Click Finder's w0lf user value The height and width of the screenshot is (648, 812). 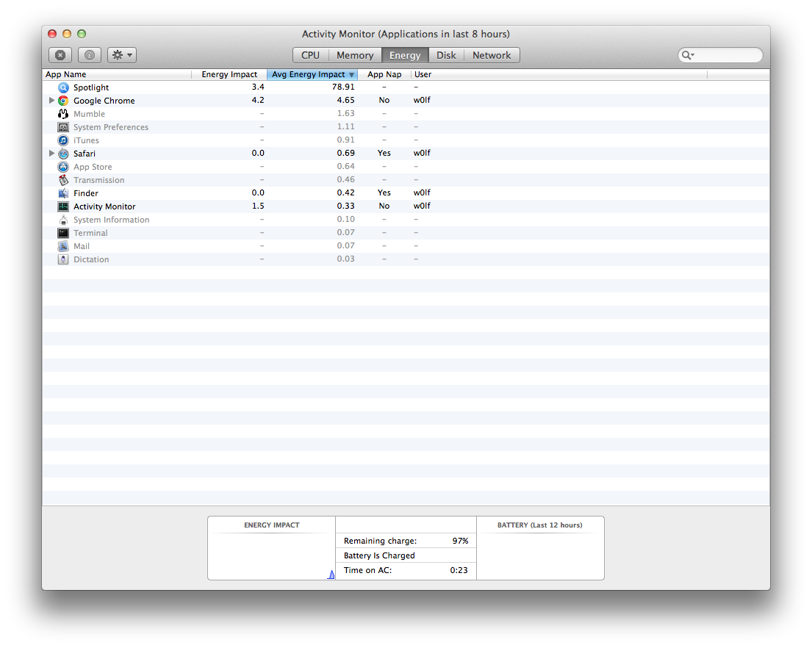tap(422, 192)
